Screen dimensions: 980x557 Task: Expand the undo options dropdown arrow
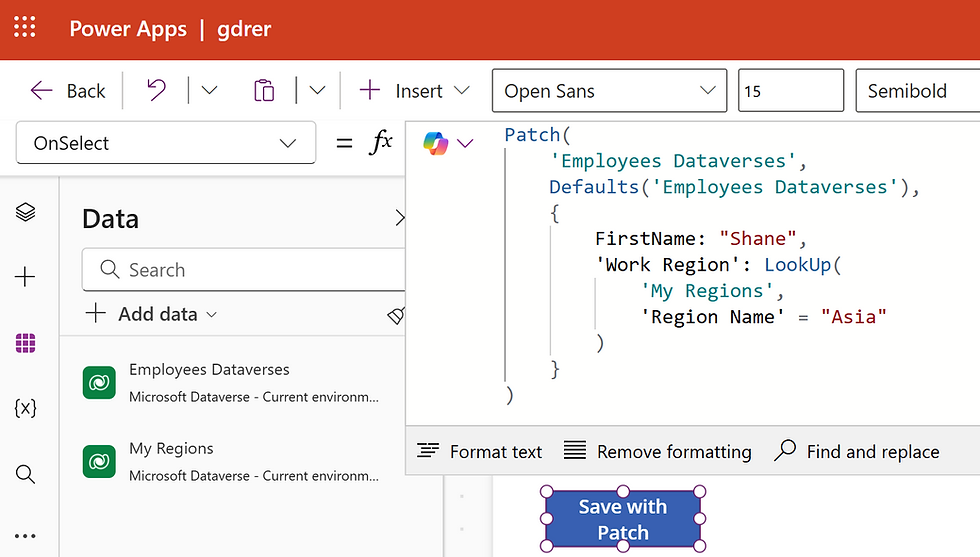[209, 91]
